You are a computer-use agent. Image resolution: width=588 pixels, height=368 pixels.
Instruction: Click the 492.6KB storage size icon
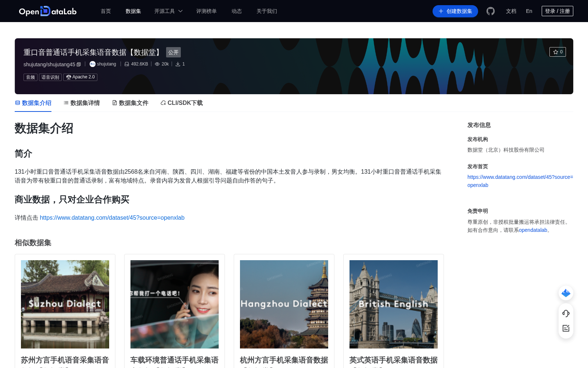(x=127, y=64)
